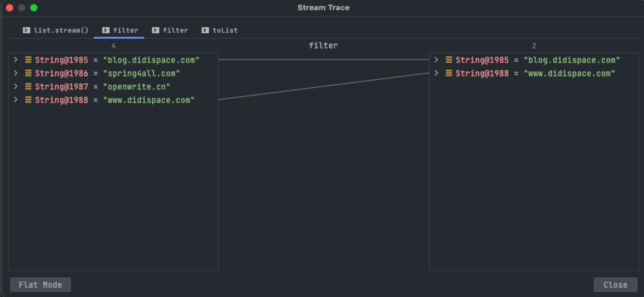
Task: Switch to the toList tab
Action: pyautogui.click(x=220, y=30)
